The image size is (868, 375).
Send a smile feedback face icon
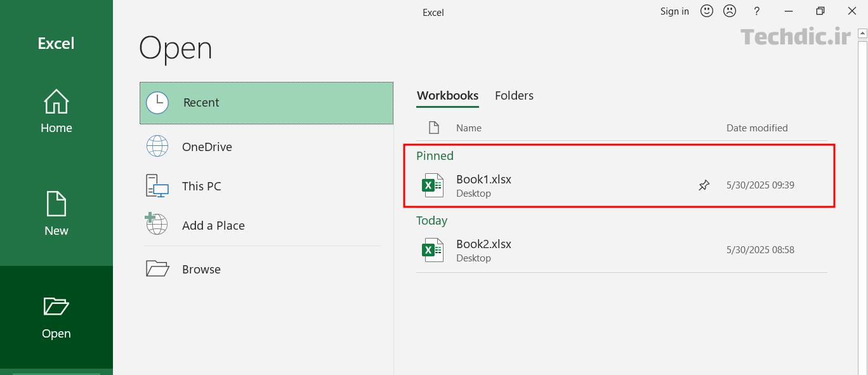(x=707, y=11)
